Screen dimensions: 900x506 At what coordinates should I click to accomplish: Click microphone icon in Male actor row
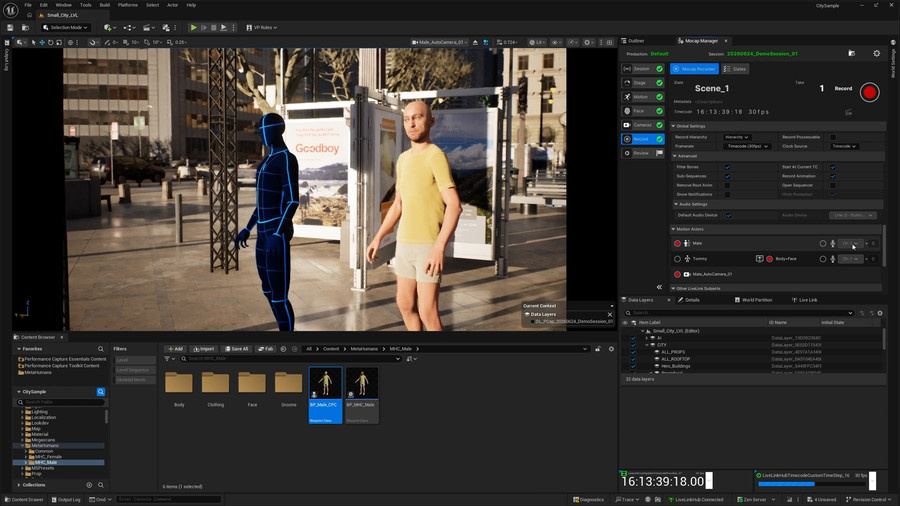[833, 243]
